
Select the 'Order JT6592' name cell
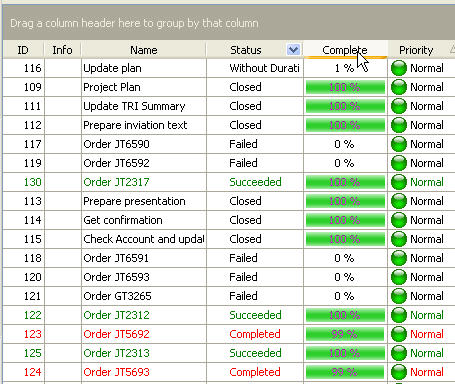pos(144,163)
